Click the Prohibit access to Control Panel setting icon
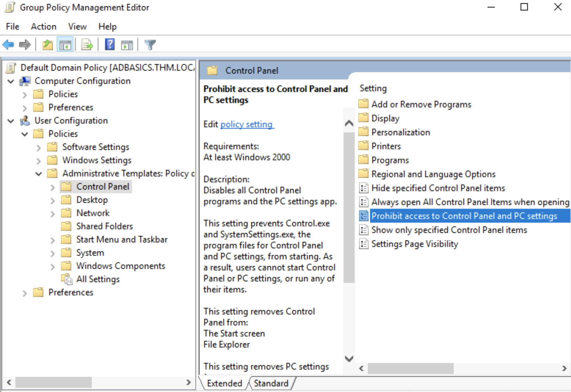 pyautogui.click(x=363, y=216)
